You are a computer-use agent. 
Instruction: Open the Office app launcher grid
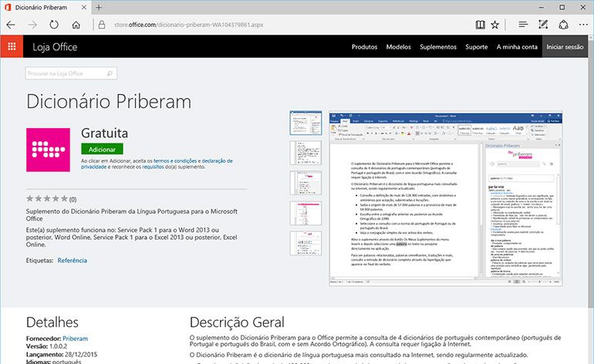[12, 46]
